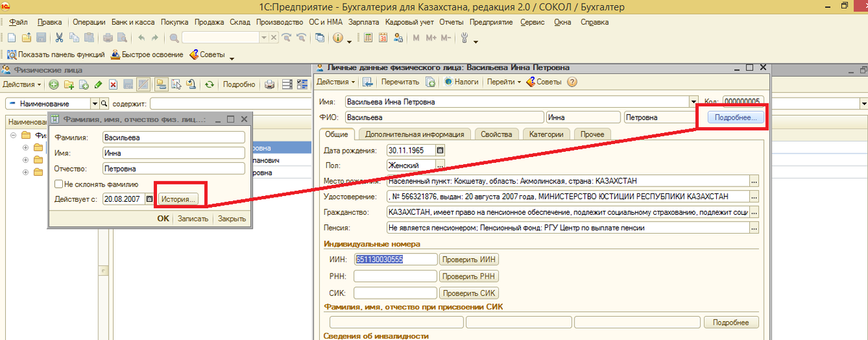Click the list settings icon next to printer
Screen dimensions: 868x340
pos(287,85)
